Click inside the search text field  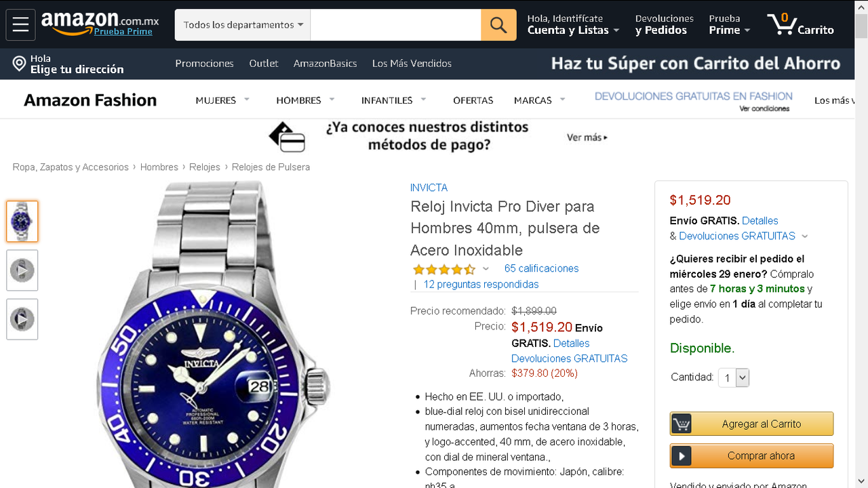point(396,25)
